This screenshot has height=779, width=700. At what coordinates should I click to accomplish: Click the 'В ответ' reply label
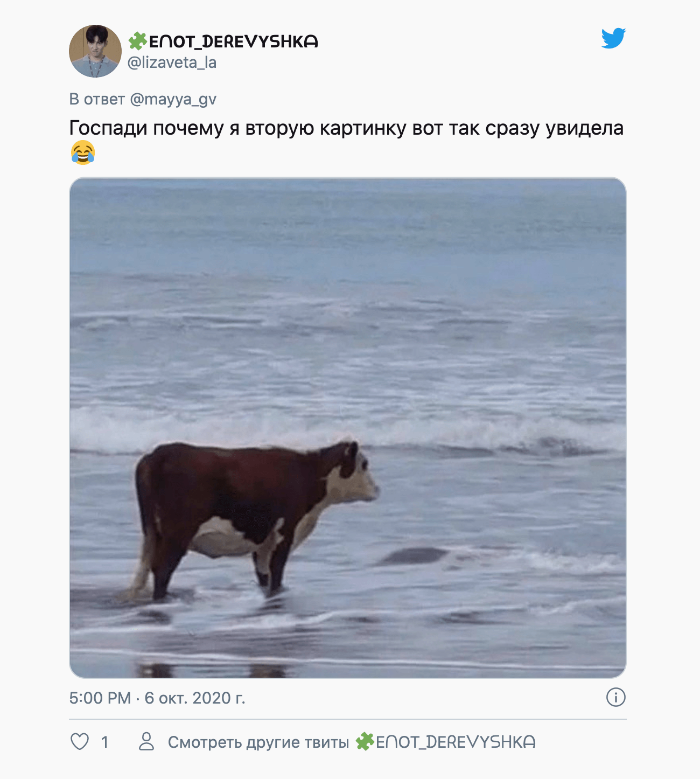point(97,99)
